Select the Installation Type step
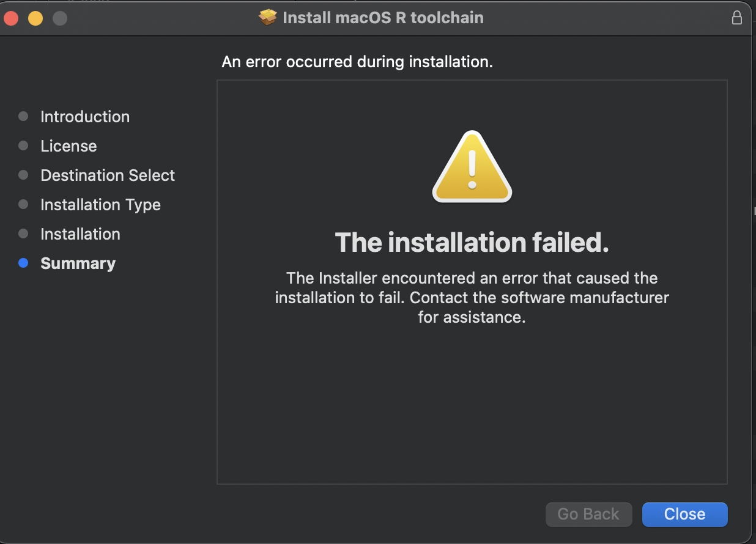 click(x=100, y=205)
